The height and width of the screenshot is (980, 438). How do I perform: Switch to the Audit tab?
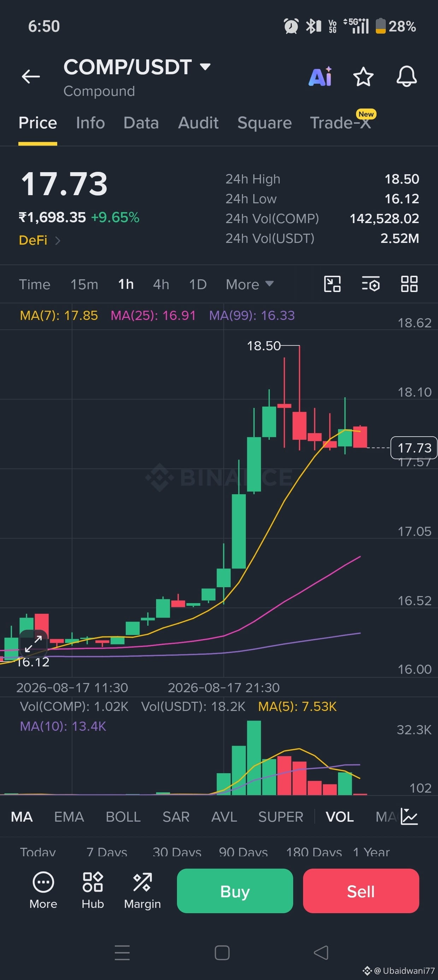tap(198, 123)
